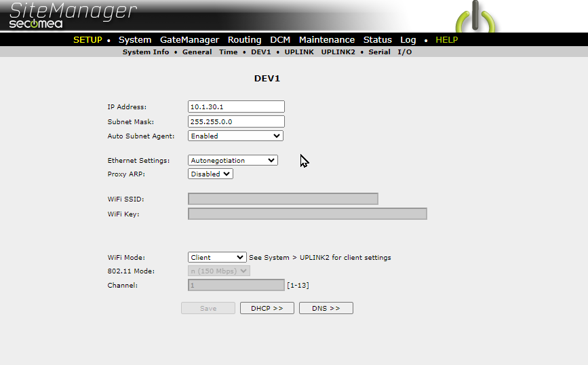Image resolution: width=588 pixels, height=365 pixels.
Task: Open the Status menu
Action: 377,40
